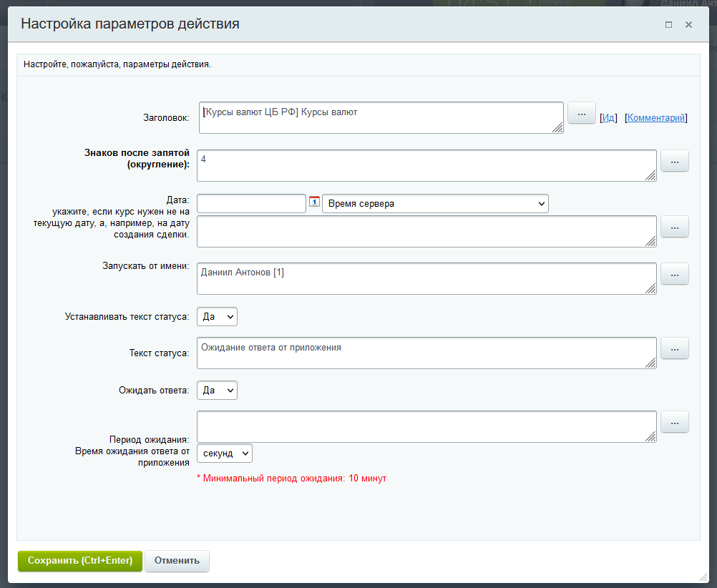Open the Ожидать ответа dropdown

217,391
